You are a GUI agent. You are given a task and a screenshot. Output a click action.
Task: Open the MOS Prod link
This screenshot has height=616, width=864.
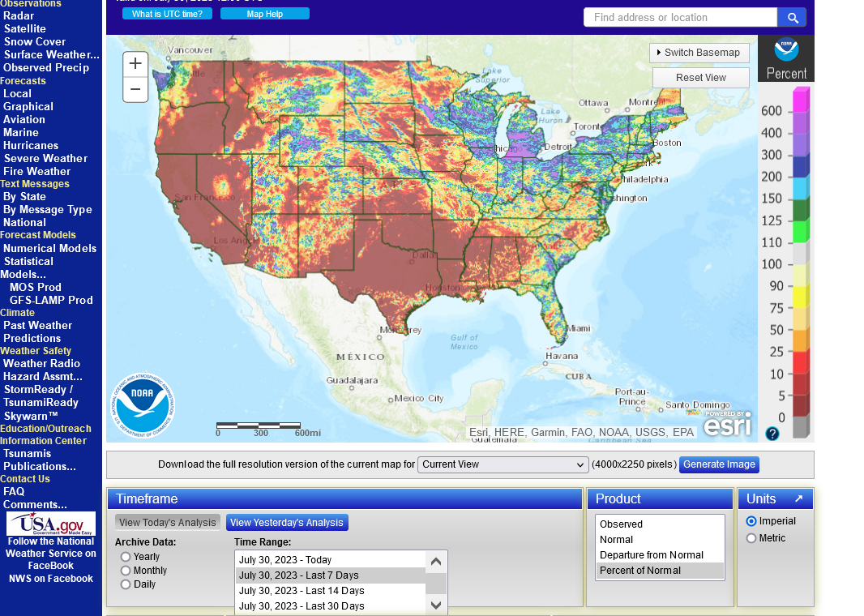coord(36,287)
